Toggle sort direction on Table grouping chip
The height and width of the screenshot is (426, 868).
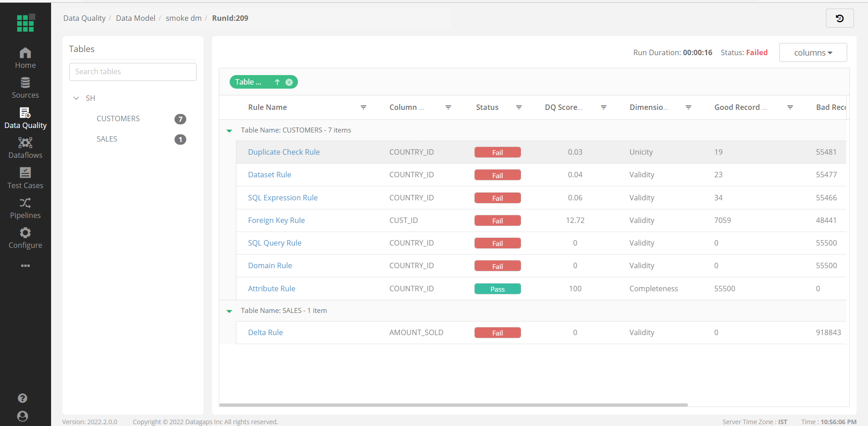[278, 82]
